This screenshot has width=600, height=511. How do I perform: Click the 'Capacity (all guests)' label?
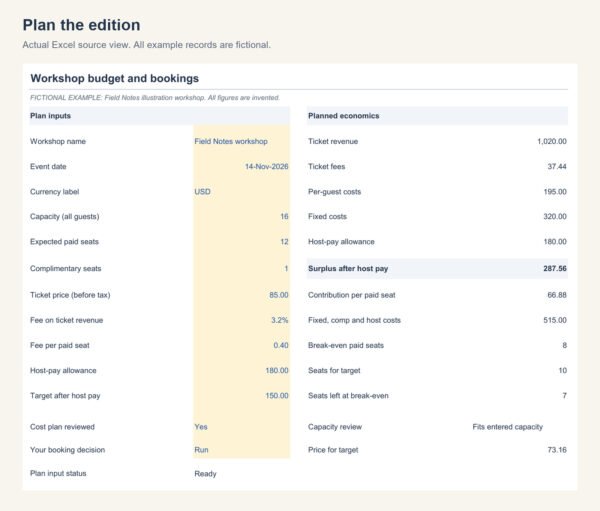(64, 217)
